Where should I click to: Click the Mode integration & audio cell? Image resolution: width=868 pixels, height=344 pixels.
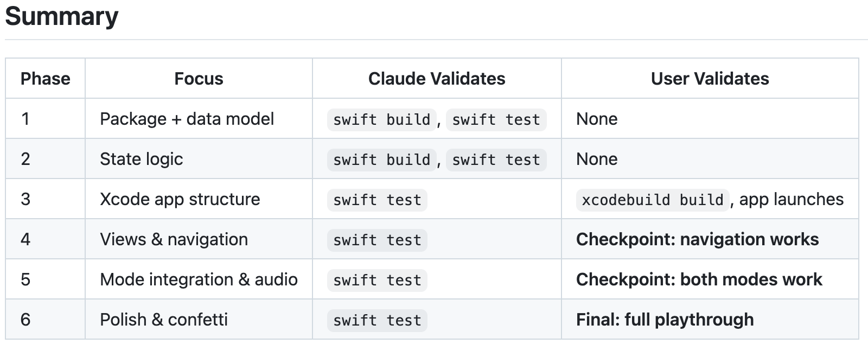point(199,279)
